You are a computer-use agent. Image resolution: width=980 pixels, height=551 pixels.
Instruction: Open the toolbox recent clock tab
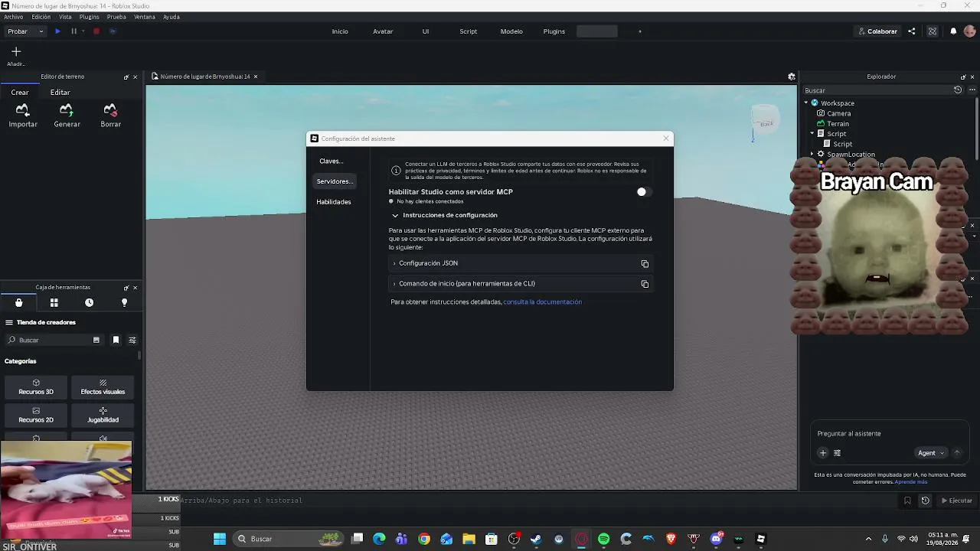(89, 303)
